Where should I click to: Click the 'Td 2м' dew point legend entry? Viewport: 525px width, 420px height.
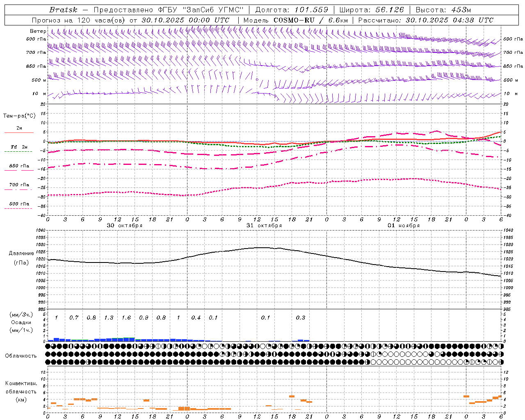pyautogui.click(x=19, y=147)
